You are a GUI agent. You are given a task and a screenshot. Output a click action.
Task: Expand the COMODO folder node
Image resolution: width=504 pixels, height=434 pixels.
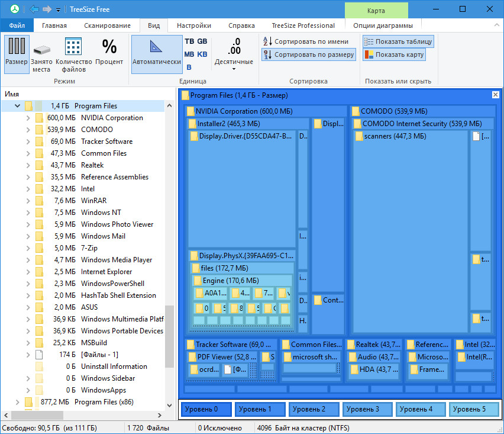[x=28, y=130]
